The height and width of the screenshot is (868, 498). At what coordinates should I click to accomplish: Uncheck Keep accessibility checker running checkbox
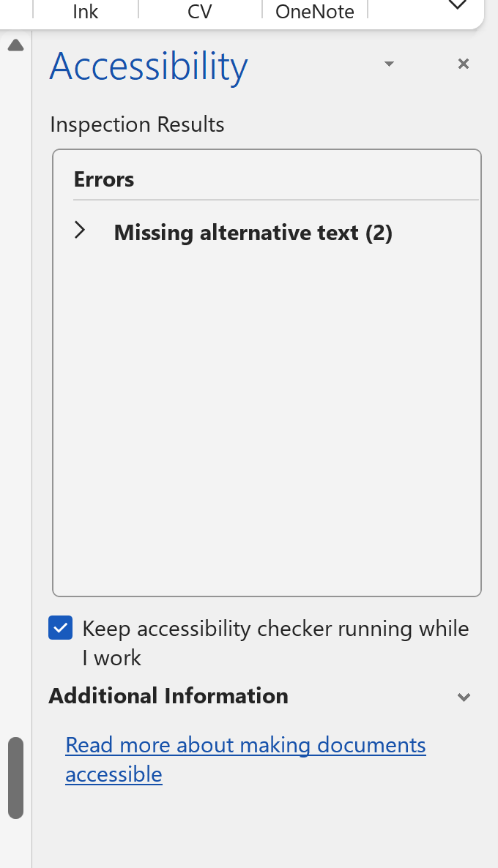pyautogui.click(x=61, y=628)
